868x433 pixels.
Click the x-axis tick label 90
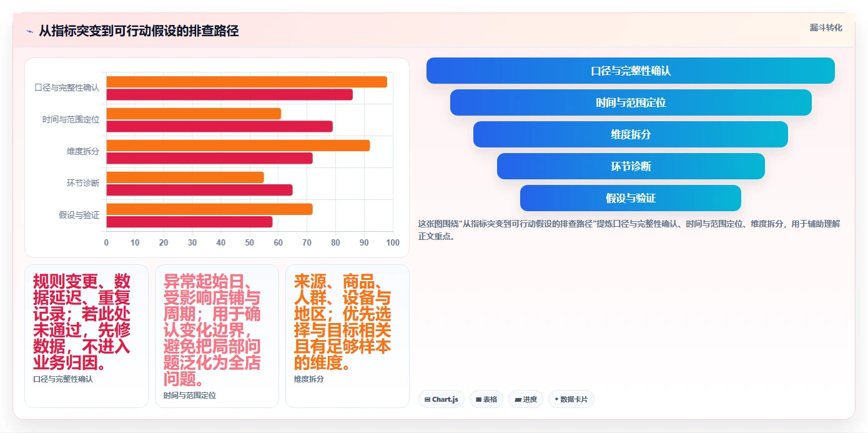click(364, 243)
